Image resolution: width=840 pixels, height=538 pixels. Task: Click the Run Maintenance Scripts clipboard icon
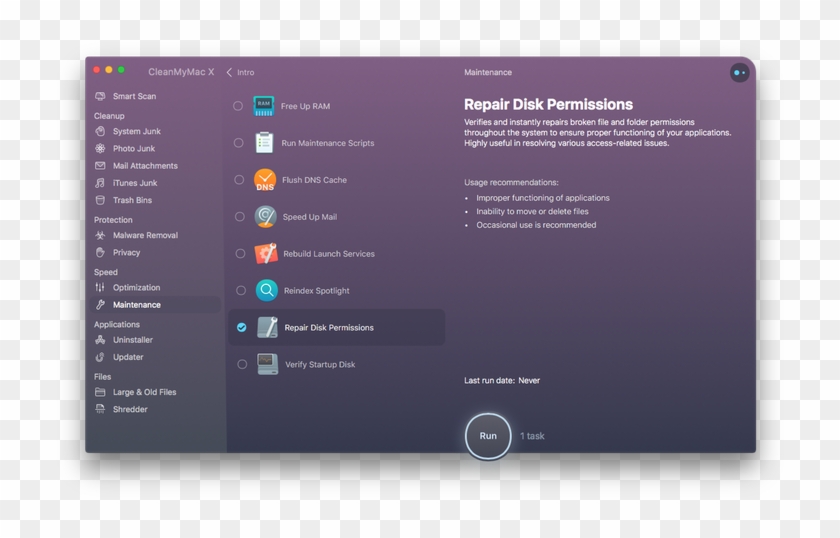(x=264, y=143)
